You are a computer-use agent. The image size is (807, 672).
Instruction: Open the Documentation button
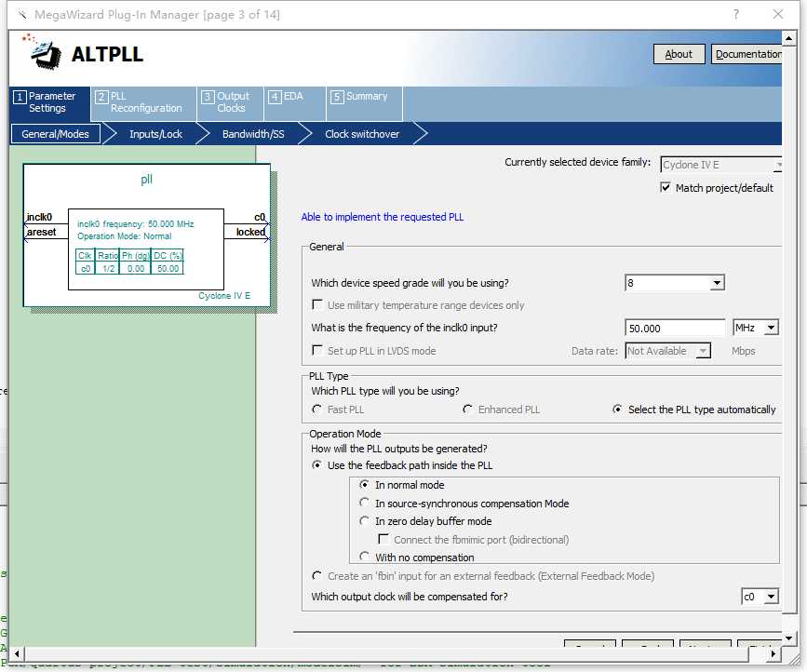click(746, 54)
